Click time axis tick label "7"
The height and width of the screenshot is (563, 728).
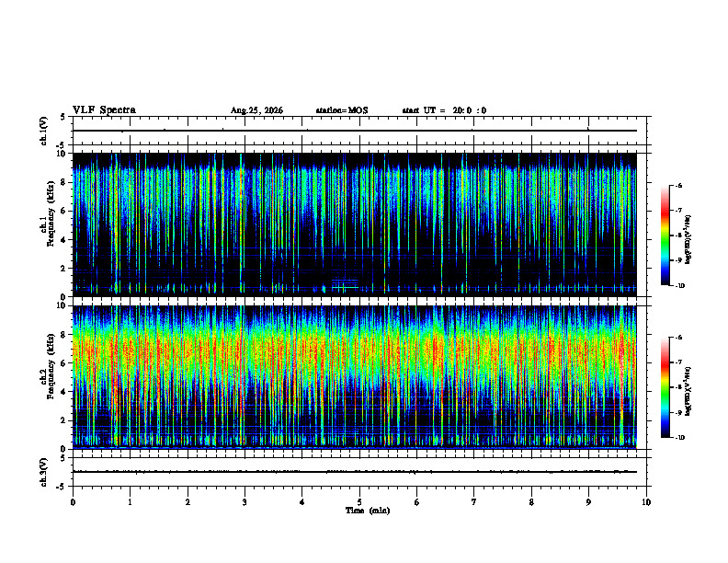[474, 502]
